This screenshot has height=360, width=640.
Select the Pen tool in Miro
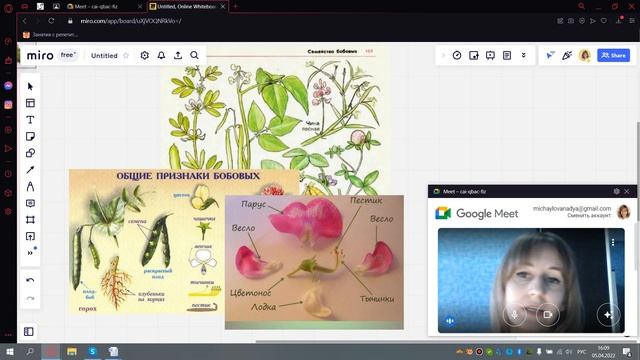[x=30, y=187]
